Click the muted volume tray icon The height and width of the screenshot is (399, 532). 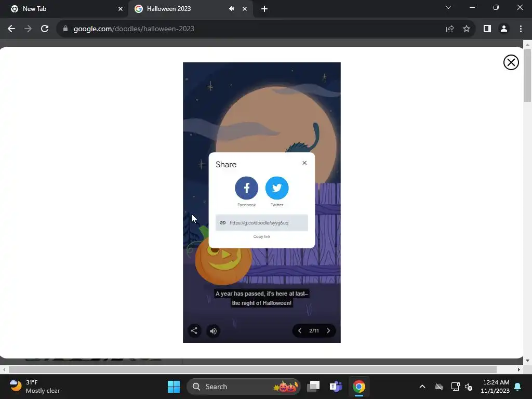[x=469, y=387]
